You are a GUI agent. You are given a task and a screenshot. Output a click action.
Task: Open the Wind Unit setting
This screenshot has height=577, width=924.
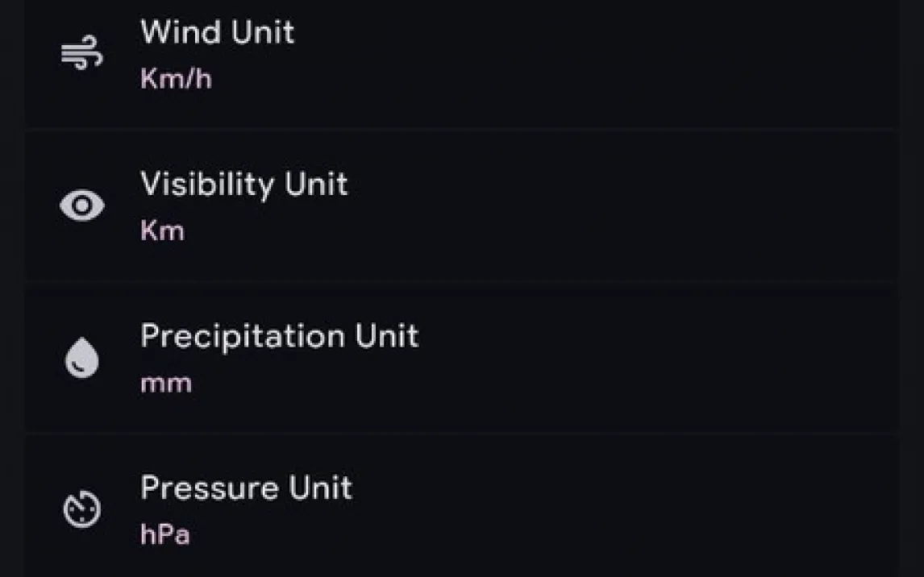click(x=460, y=56)
